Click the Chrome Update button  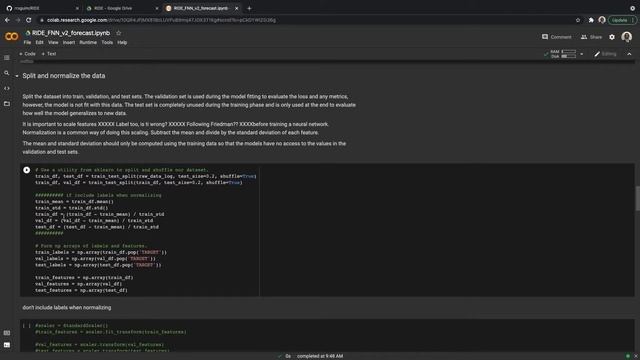622,20
